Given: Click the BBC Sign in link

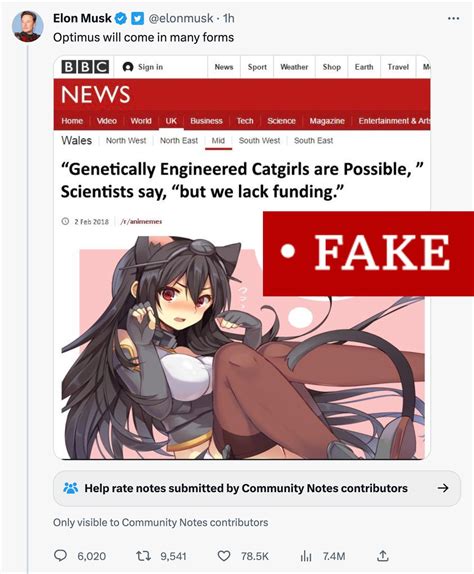Looking at the screenshot, I should pyautogui.click(x=143, y=67).
